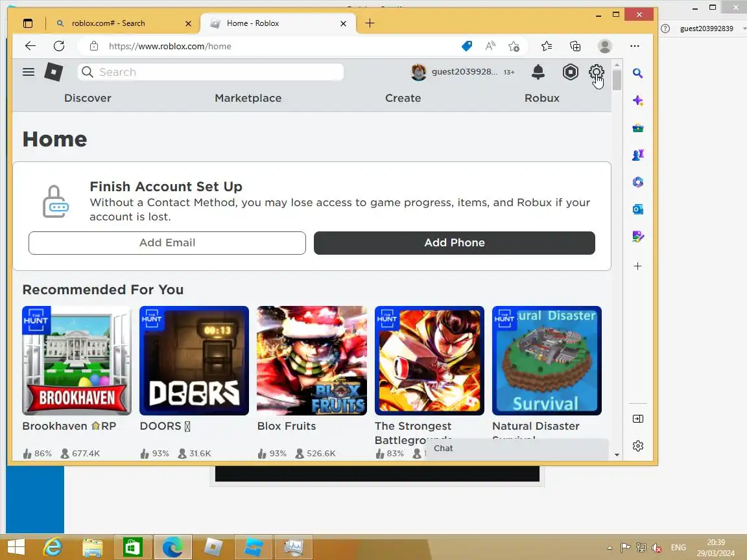Click the Add Email button
Screen dimensions: 747x560
click(x=167, y=243)
